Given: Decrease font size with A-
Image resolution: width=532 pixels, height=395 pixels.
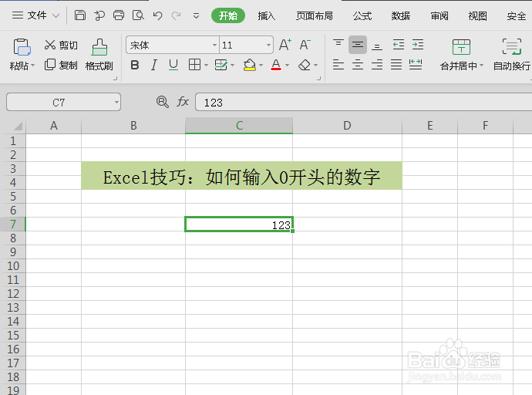Looking at the screenshot, I should pyautogui.click(x=305, y=45).
